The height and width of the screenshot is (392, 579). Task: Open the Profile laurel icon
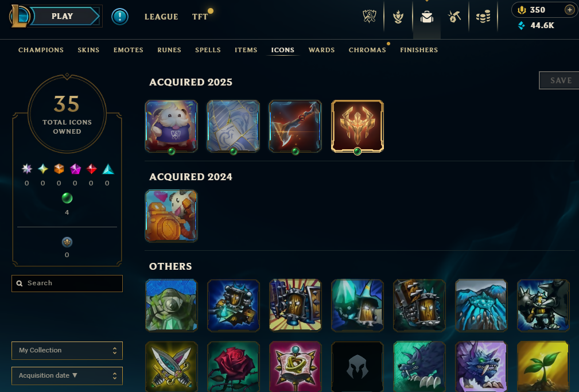(398, 17)
